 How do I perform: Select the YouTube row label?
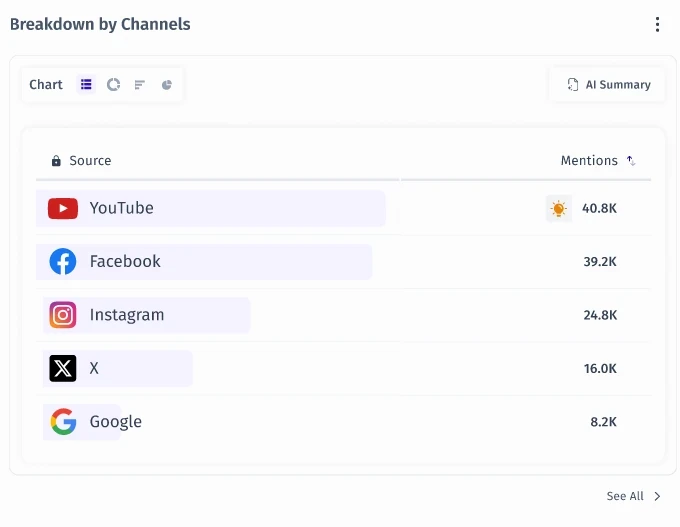click(121, 208)
